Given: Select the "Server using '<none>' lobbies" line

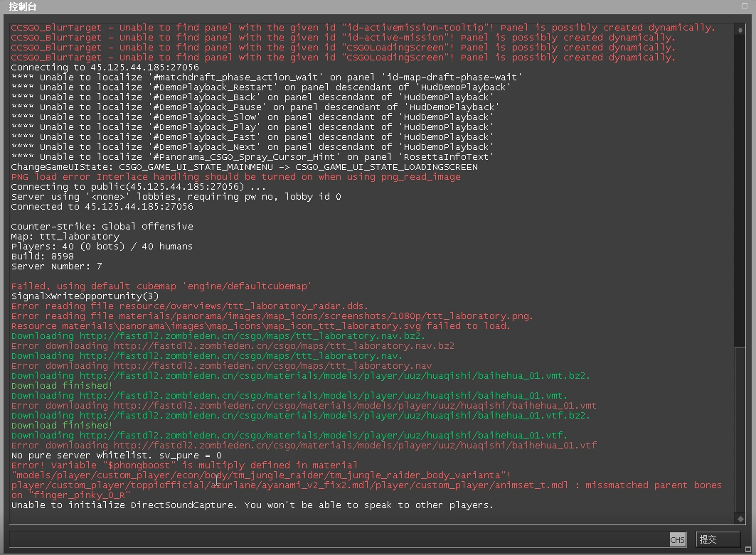Looking at the screenshot, I should [176, 197].
